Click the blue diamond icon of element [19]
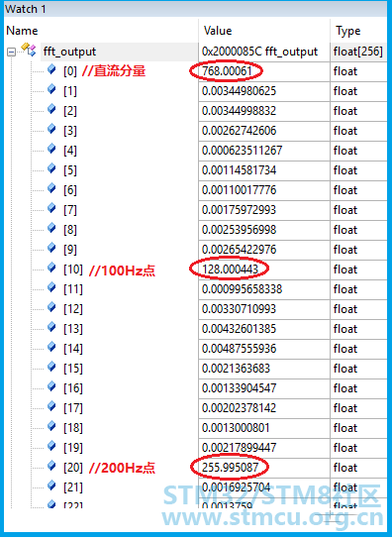This screenshot has height=540, width=392. tap(51, 446)
